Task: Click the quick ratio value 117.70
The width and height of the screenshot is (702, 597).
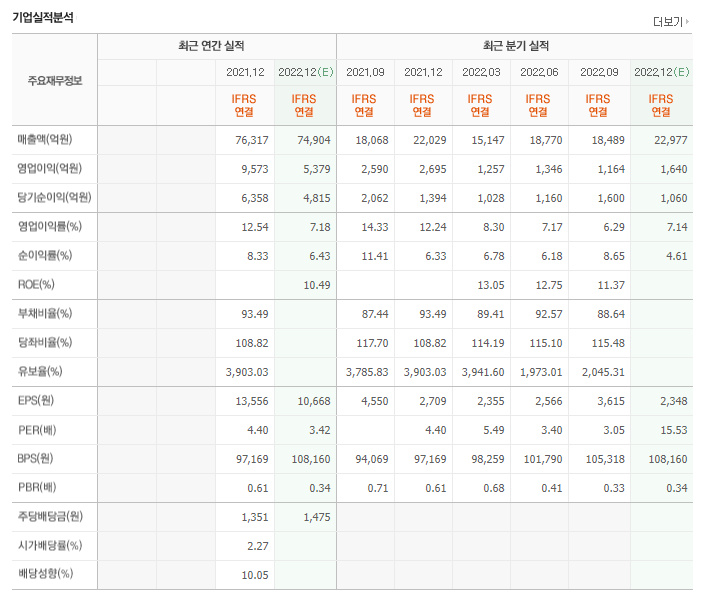Action: pos(372,343)
